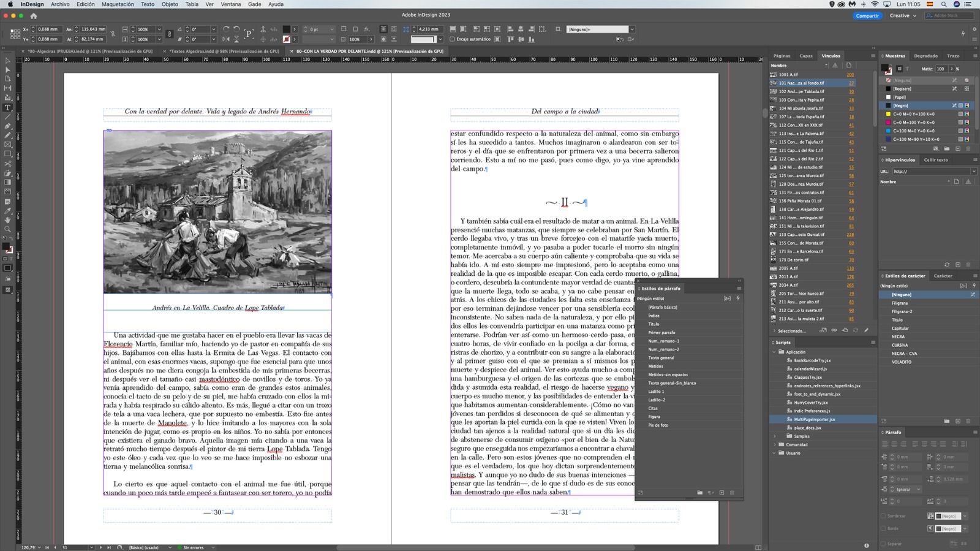Open the stroke weight 0 pt dropdown
Viewport: 980px width, 551px height.
(332, 29)
